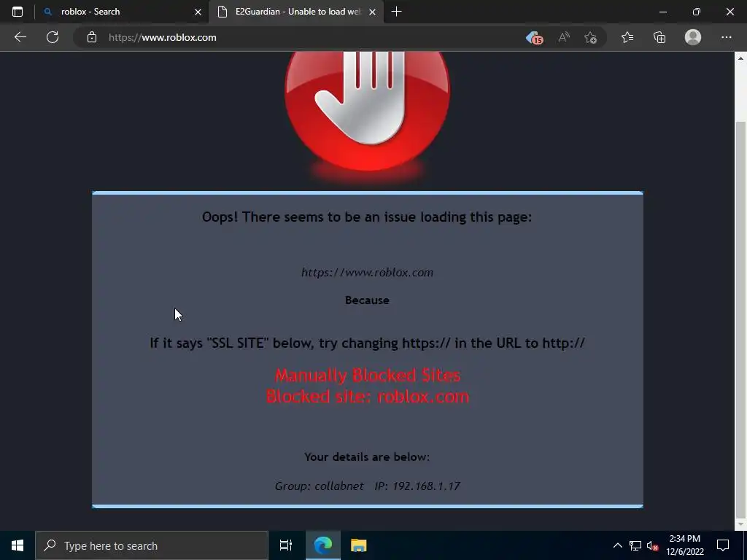Activate Read aloud icon
Image resolution: width=747 pixels, height=560 pixels.
(x=564, y=37)
